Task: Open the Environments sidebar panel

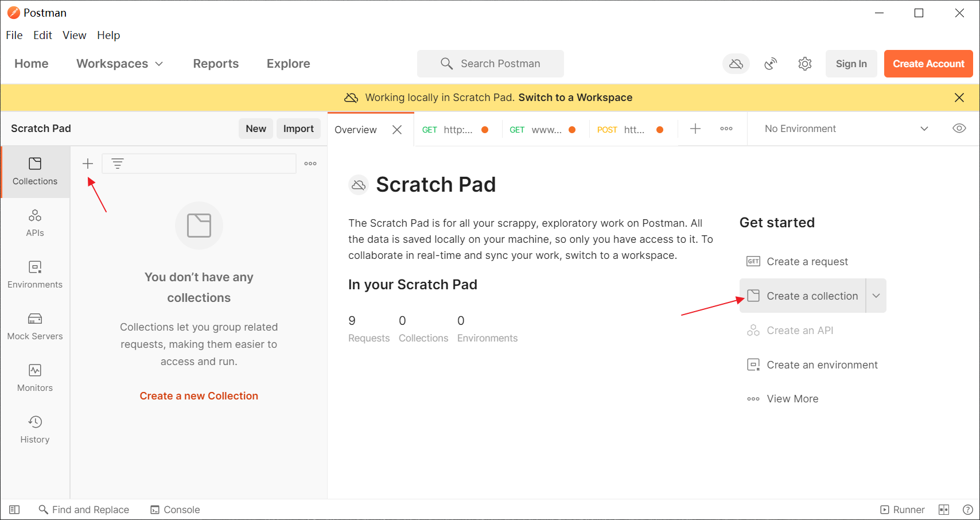Action: [35, 275]
